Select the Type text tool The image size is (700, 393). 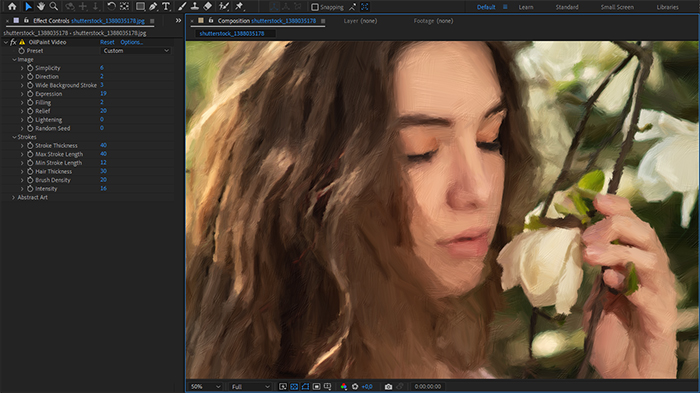pyautogui.click(x=166, y=6)
